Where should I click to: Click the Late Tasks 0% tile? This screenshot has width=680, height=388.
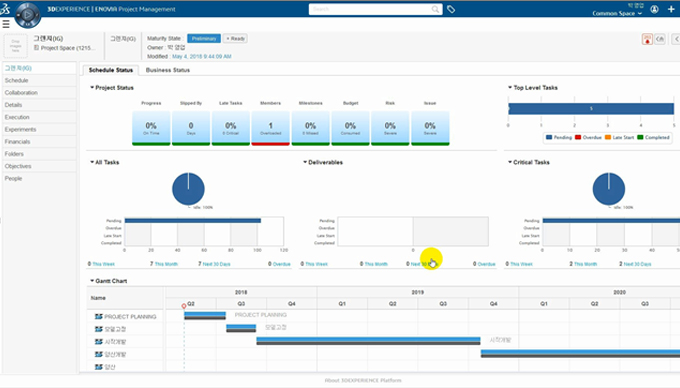coord(231,128)
